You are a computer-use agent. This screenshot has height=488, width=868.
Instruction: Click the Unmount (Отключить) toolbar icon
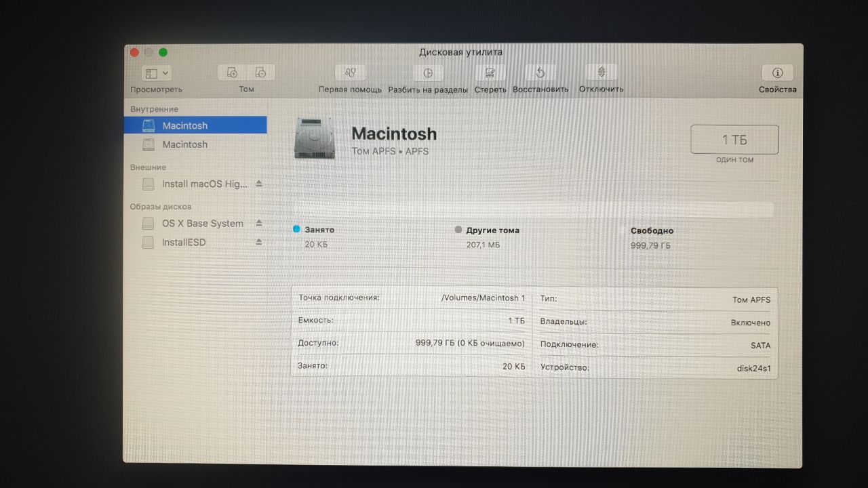601,73
